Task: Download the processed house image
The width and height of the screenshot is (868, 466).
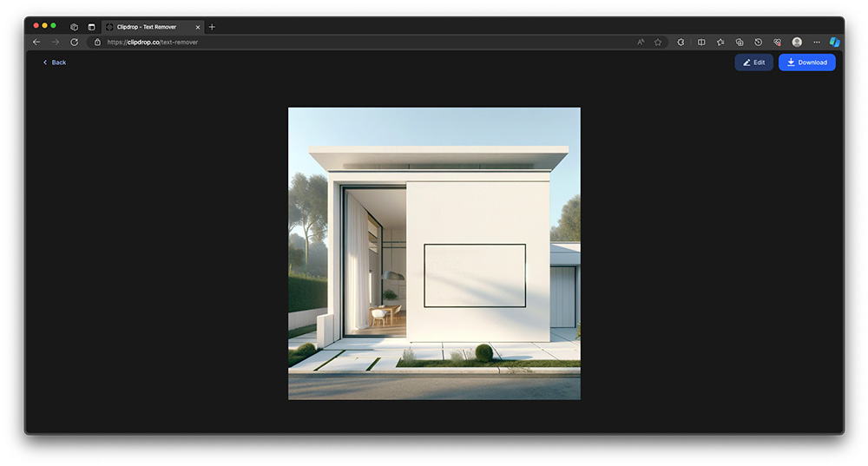Action: click(x=806, y=62)
